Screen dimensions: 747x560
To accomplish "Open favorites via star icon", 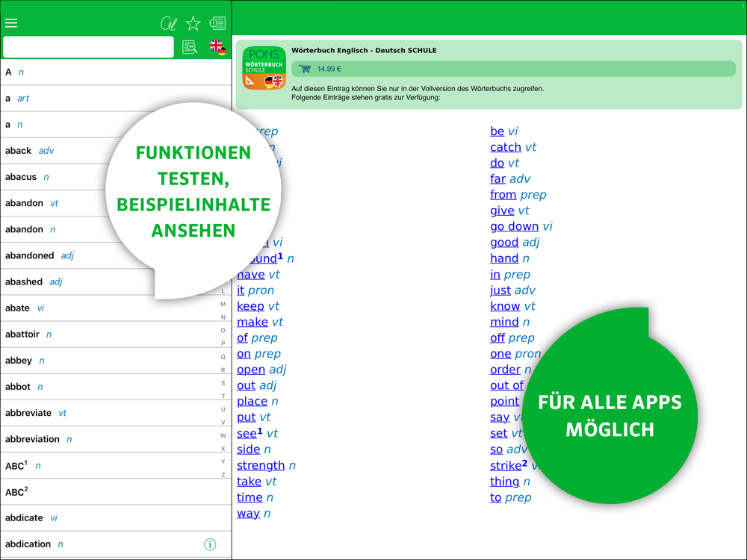I will [193, 23].
